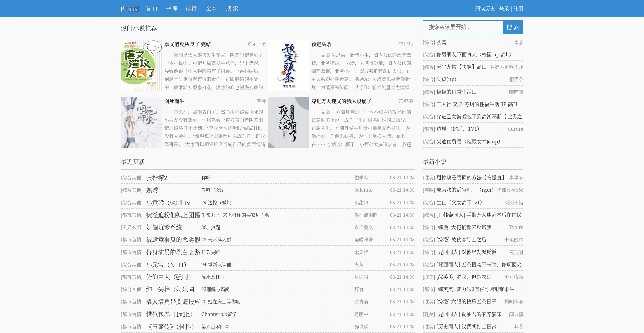Open title link 预定头条
The height and width of the screenshot is (333, 644).
321,44
